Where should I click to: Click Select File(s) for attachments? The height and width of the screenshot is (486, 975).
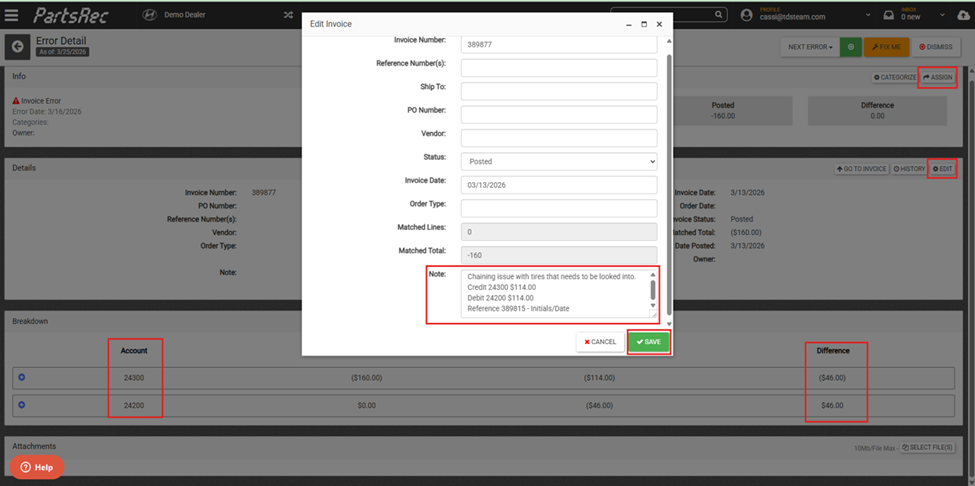(x=927, y=447)
